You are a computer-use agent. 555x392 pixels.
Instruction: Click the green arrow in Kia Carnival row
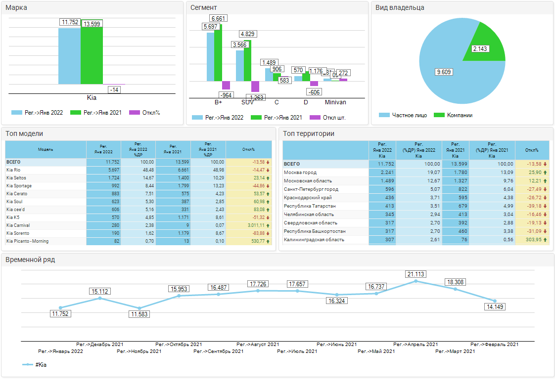(268, 225)
